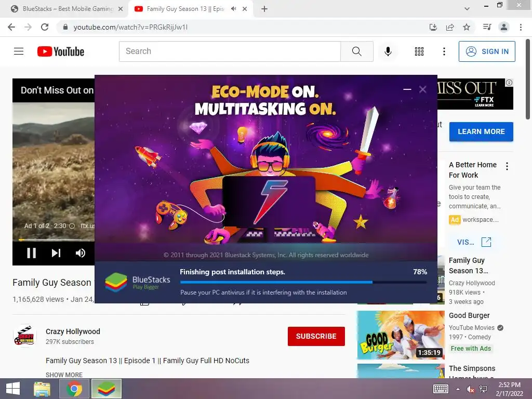Viewport: 532px width, 399px height.
Task: Switch to Chrome in taskbar
Action: coord(74,389)
